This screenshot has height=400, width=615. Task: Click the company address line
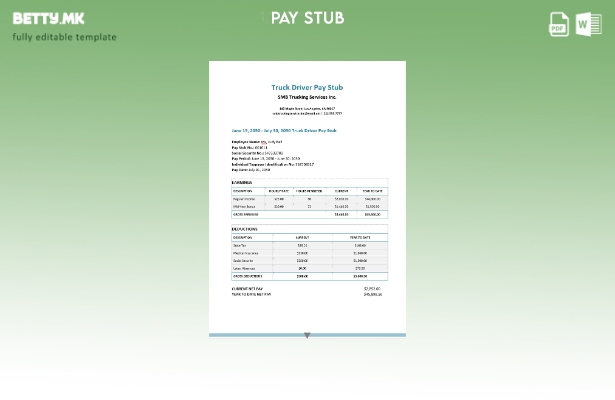click(307, 109)
